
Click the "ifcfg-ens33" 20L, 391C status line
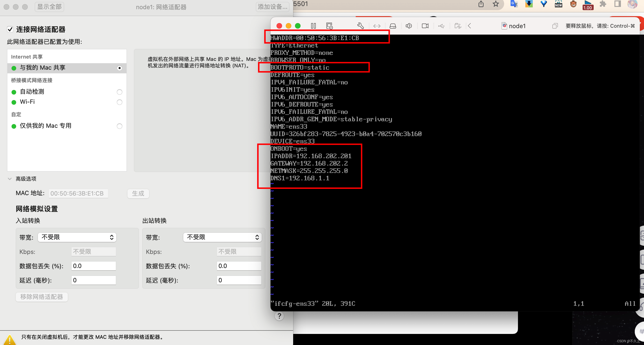[x=313, y=303]
